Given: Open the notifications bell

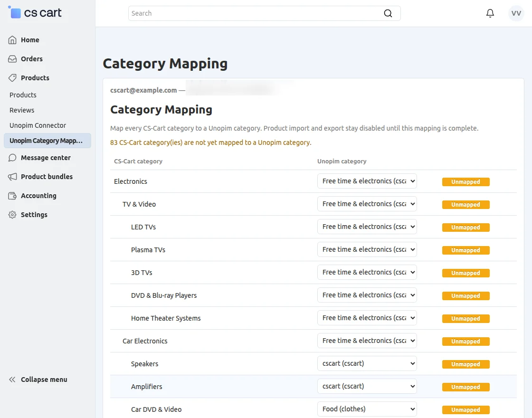Looking at the screenshot, I should pyautogui.click(x=490, y=13).
